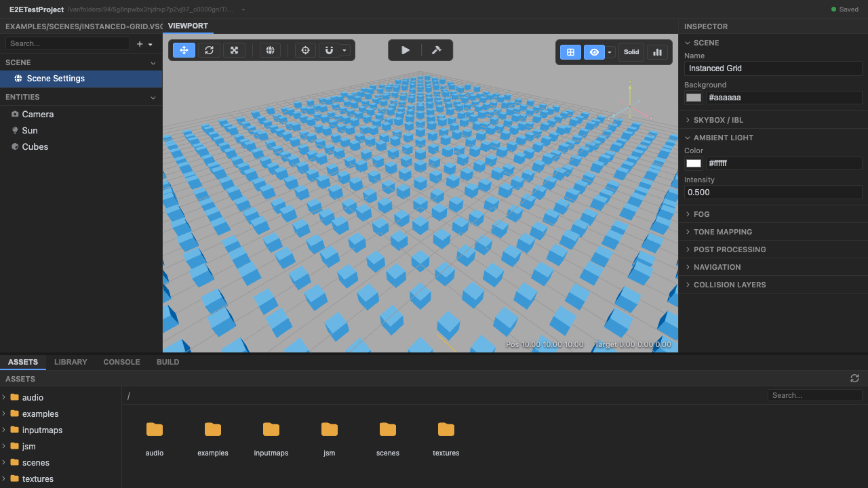The image size is (868, 488).
Task: Focus the assets search field
Action: pyautogui.click(x=815, y=395)
